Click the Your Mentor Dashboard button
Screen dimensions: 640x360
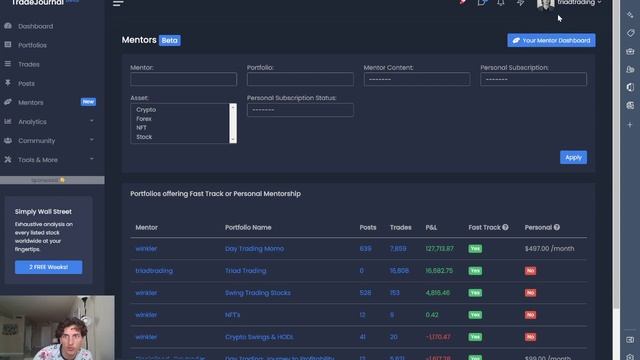tap(551, 40)
